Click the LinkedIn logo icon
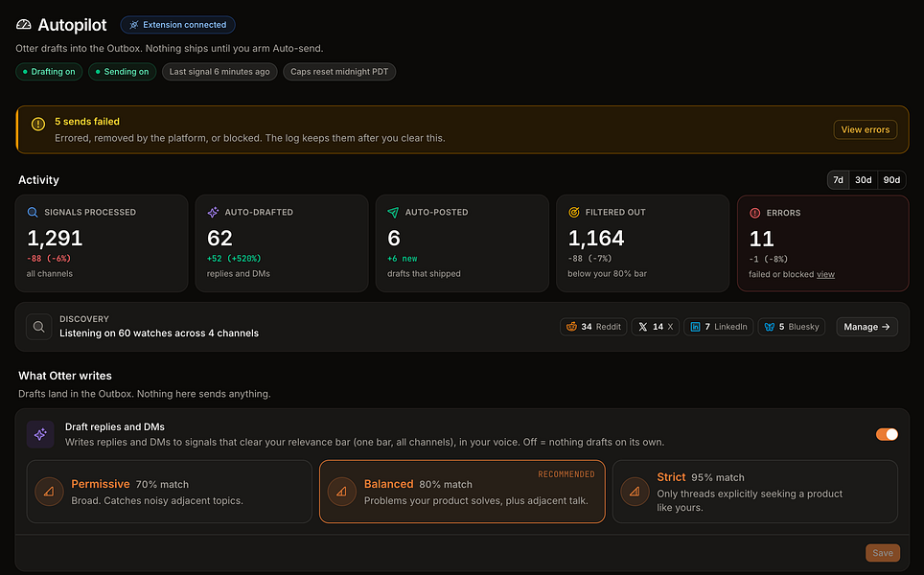Screen dimensions: 924x575 pos(695,327)
